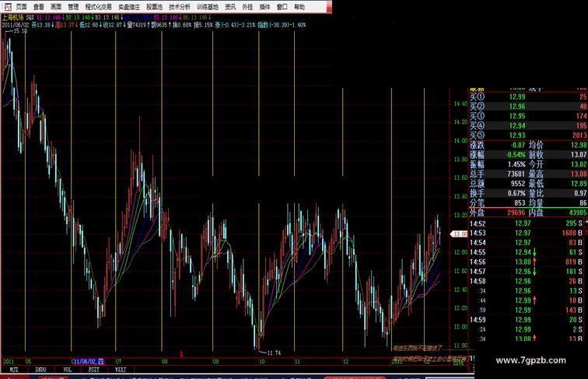Screen dimensions: 588x379
Task: Open the 管理 menu
Action: coord(73,7)
